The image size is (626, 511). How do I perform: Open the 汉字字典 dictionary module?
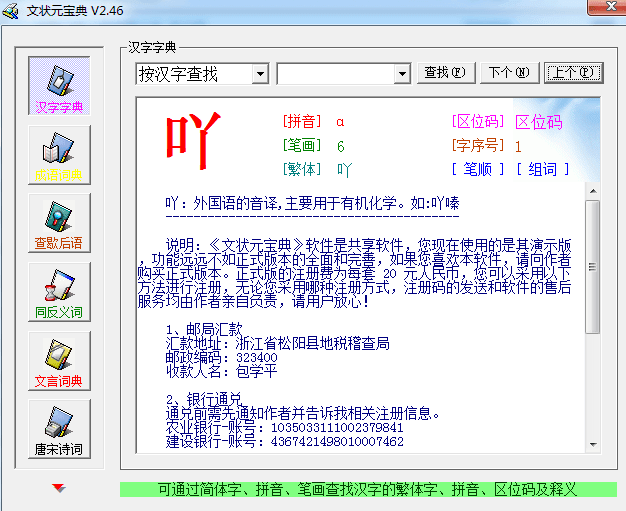59,86
